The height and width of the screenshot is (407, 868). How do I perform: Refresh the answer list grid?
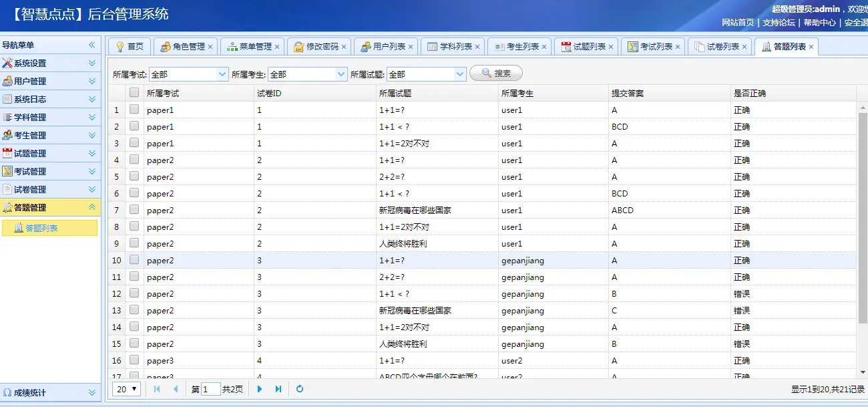(x=300, y=389)
